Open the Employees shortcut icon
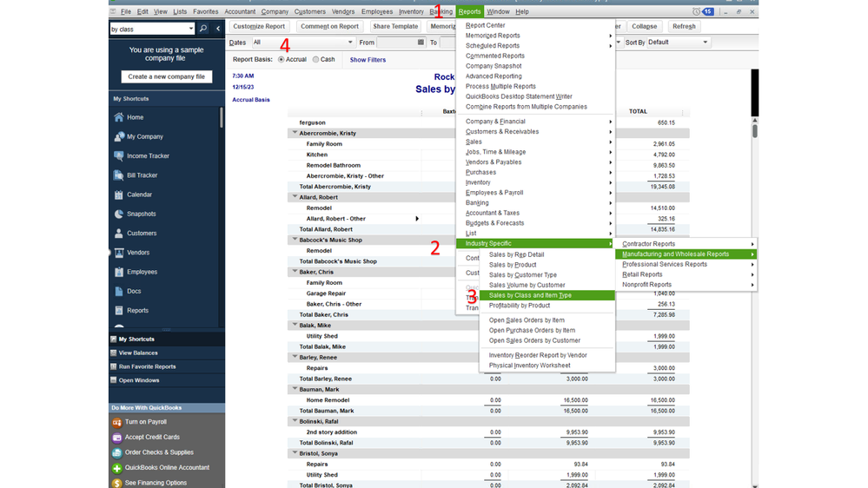Image resolution: width=868 pixels, height=488 pixels. (x=118, y=272)
